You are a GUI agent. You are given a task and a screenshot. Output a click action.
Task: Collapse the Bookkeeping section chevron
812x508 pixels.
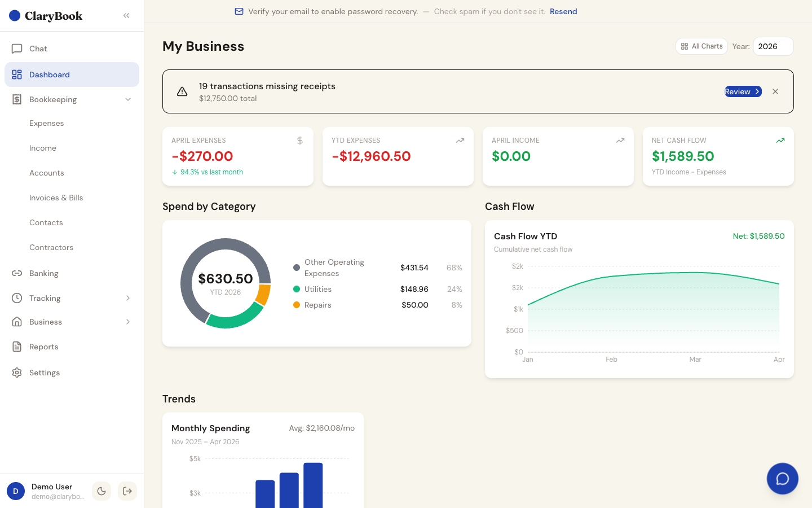coord(128,99)
